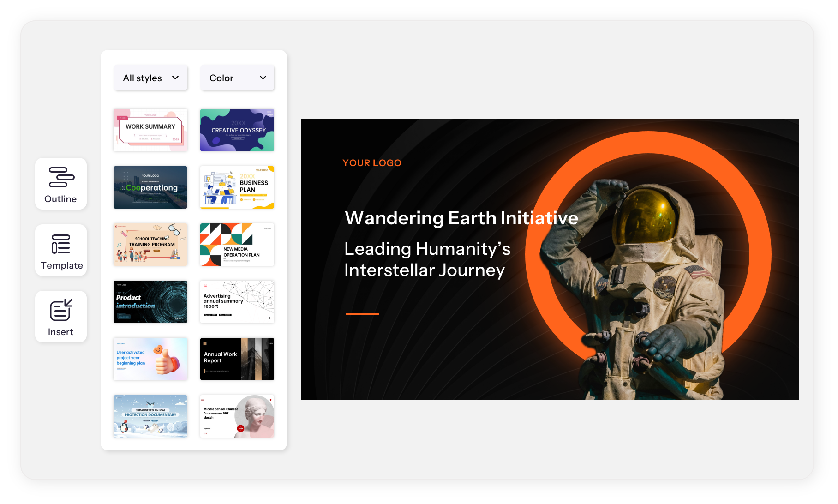The image size is (838, 504).
Task: Pick Middle School Chinese Courseware template
Action: [x=237, y=416]
